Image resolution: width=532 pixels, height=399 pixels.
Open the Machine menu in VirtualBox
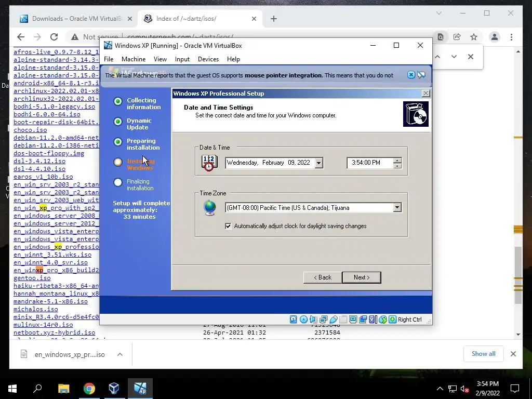tap(134, 59)
